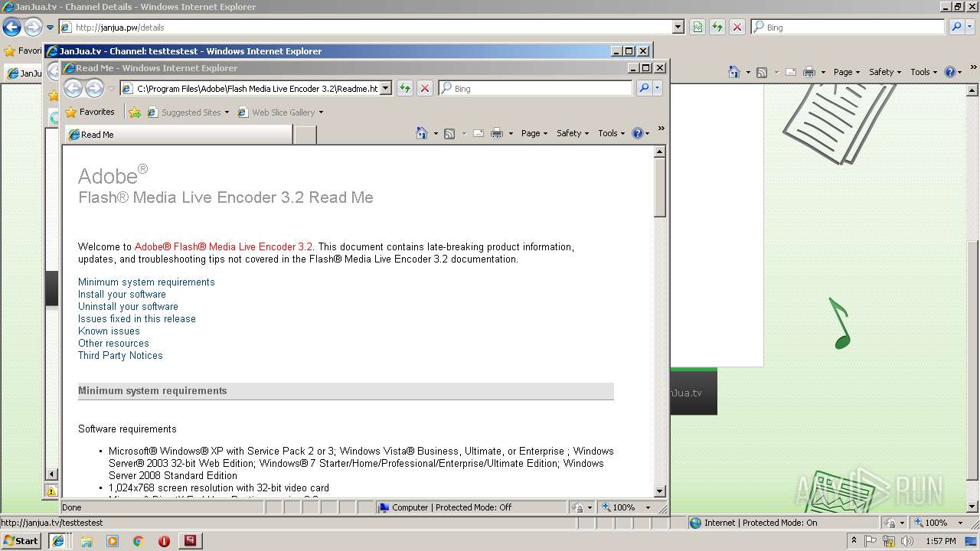
Task: Open Tools menu in Channel Details window
Action: (x=924, y=72)
